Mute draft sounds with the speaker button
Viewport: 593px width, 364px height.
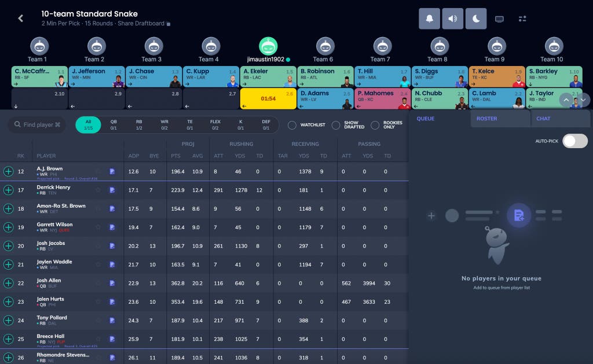tap(452, 19)
